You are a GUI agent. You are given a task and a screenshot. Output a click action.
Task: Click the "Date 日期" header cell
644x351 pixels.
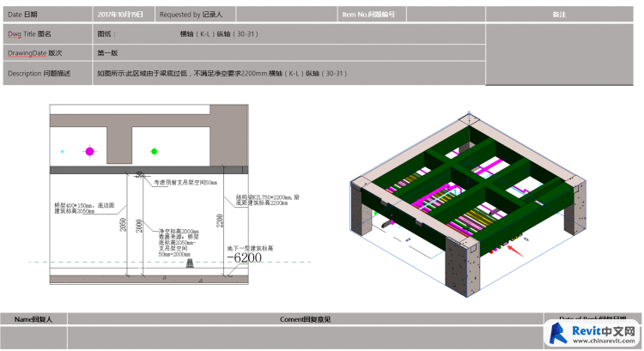[x=47, y=15]
